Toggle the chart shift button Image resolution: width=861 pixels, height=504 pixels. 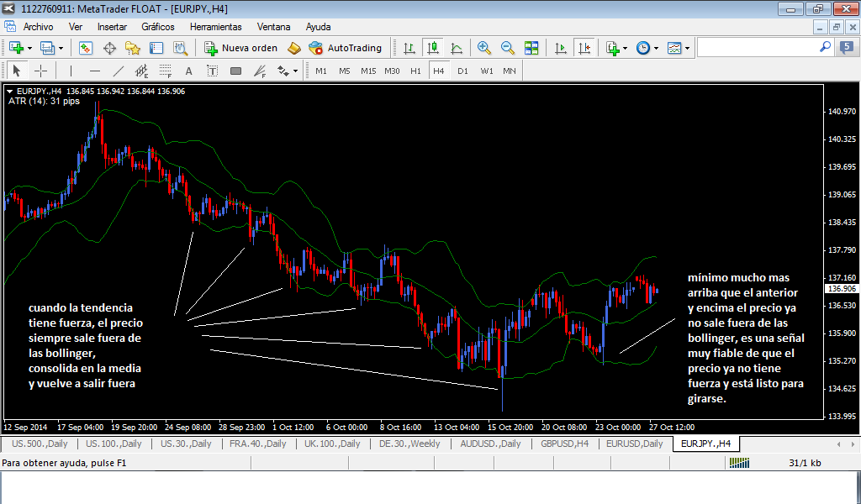click(584, 48)
